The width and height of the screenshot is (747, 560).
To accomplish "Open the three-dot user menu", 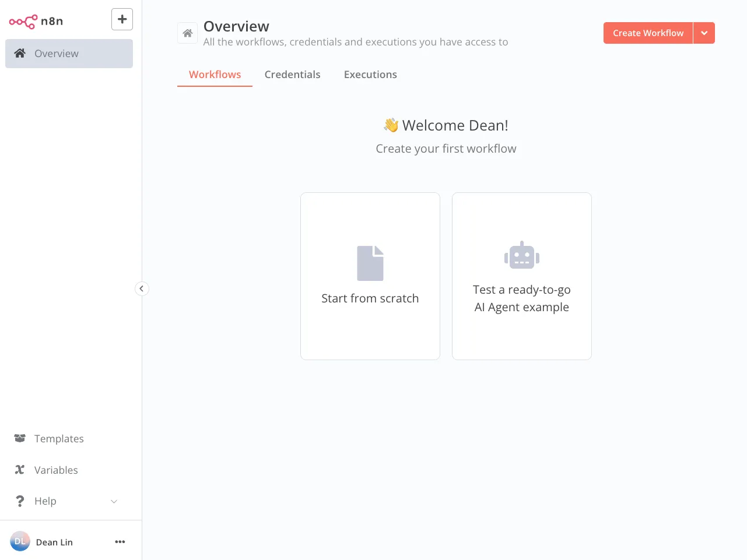I will click(x=120, y=542).
